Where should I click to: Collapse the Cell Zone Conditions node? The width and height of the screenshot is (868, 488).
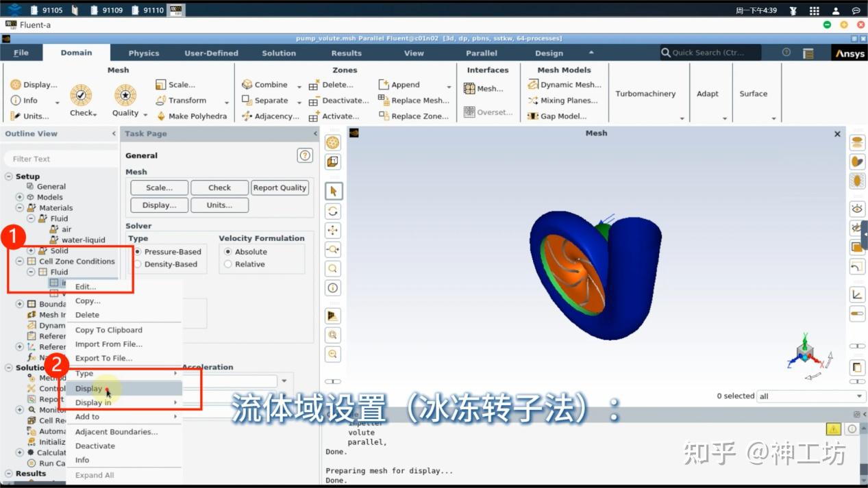20,261
